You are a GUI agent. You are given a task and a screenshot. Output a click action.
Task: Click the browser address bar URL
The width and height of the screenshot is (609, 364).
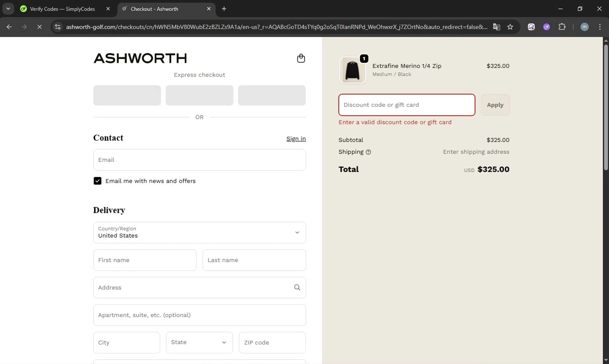point(276,27)
